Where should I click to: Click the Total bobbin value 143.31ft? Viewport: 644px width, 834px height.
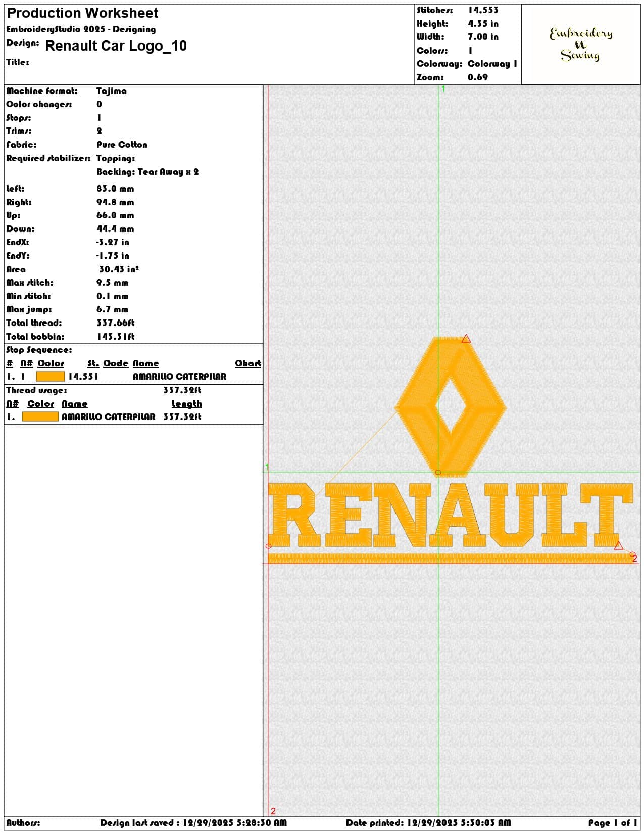pos(116,337)
